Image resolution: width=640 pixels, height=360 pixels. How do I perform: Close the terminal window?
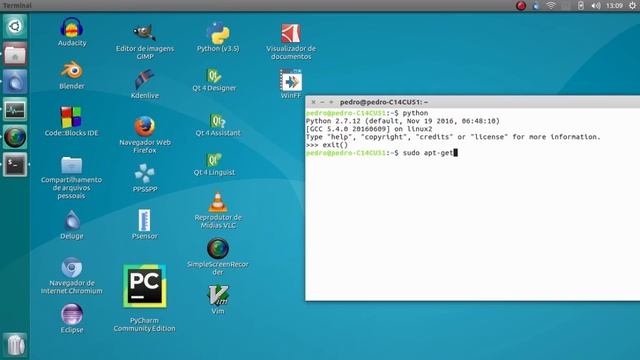pos(313,102)
